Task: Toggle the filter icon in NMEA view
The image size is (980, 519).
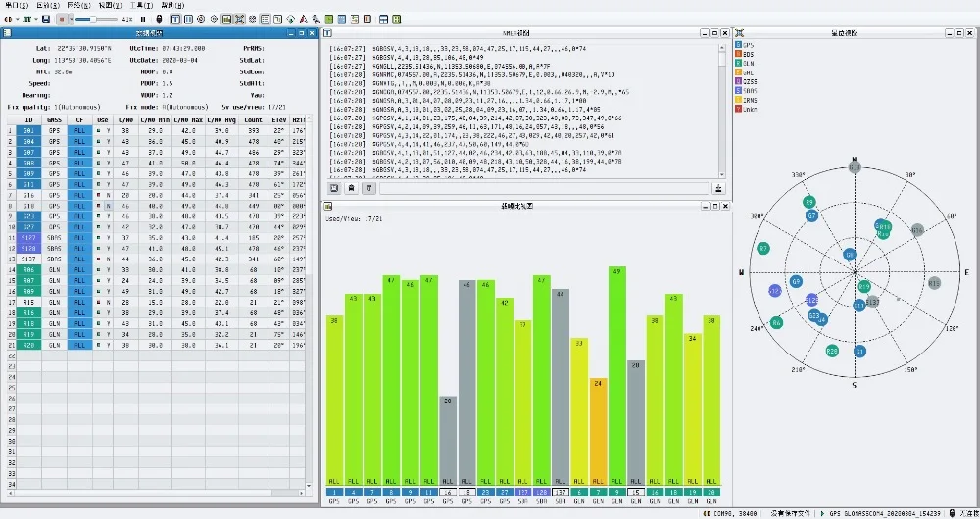Action: pos(369,188)
